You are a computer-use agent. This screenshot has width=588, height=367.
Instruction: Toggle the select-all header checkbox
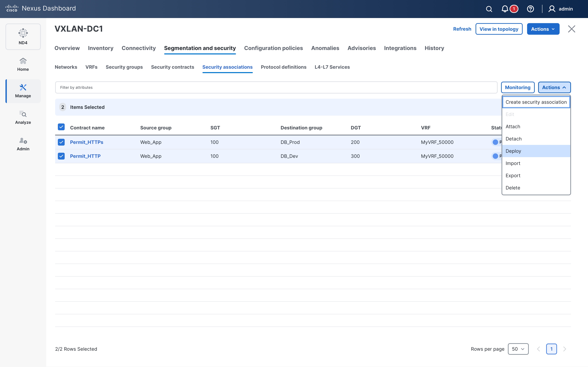(x=61, y=127)
